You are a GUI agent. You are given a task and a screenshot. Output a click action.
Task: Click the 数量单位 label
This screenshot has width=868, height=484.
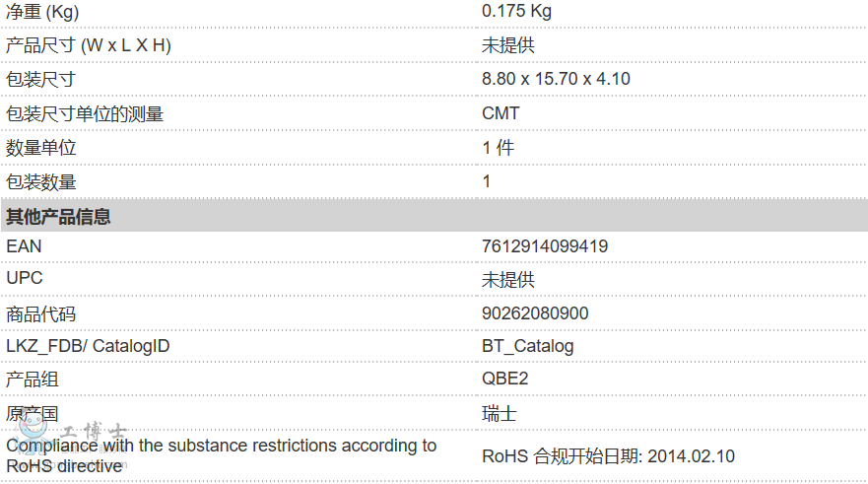(x=41, y=148)
